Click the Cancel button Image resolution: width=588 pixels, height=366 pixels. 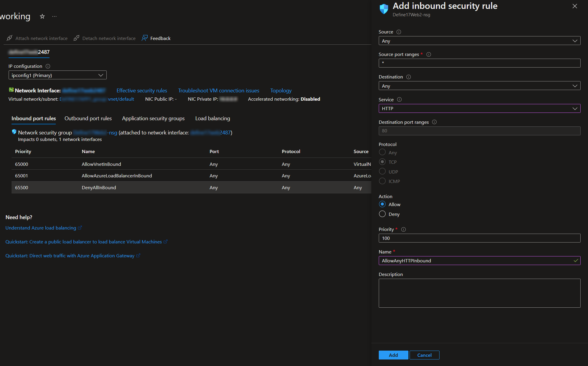click(x=424, y=355)
